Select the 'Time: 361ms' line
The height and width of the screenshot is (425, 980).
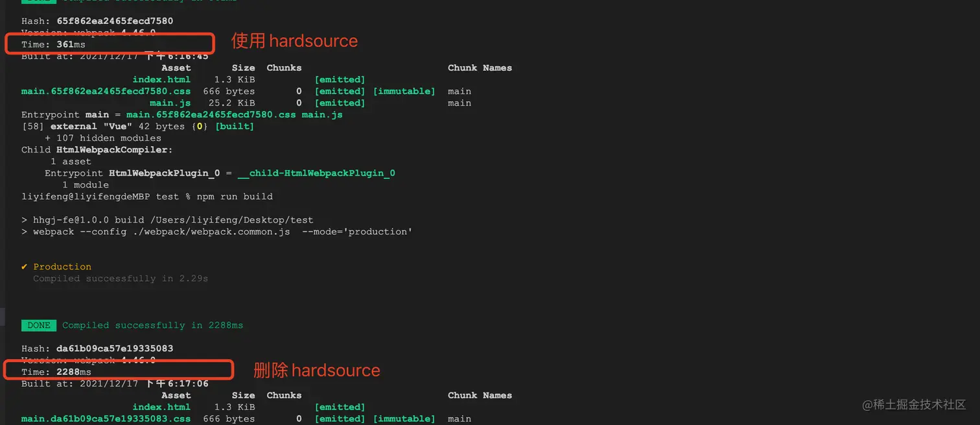tap(53, 44)
